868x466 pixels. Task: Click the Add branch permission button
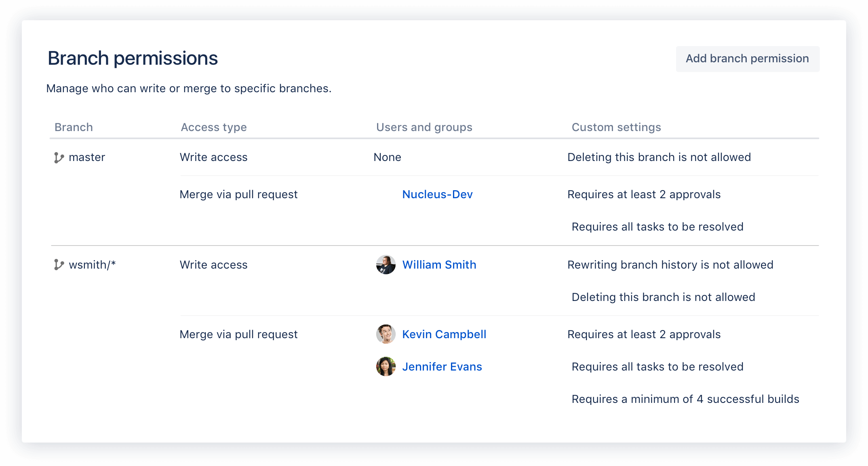point(747,59)
